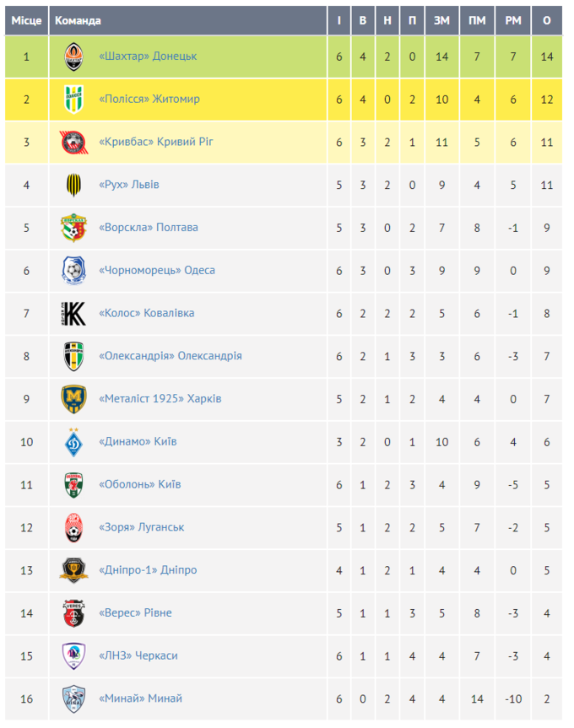Click the Dnipro-1 club logo

pyautogui.click(x=73, y=570)
